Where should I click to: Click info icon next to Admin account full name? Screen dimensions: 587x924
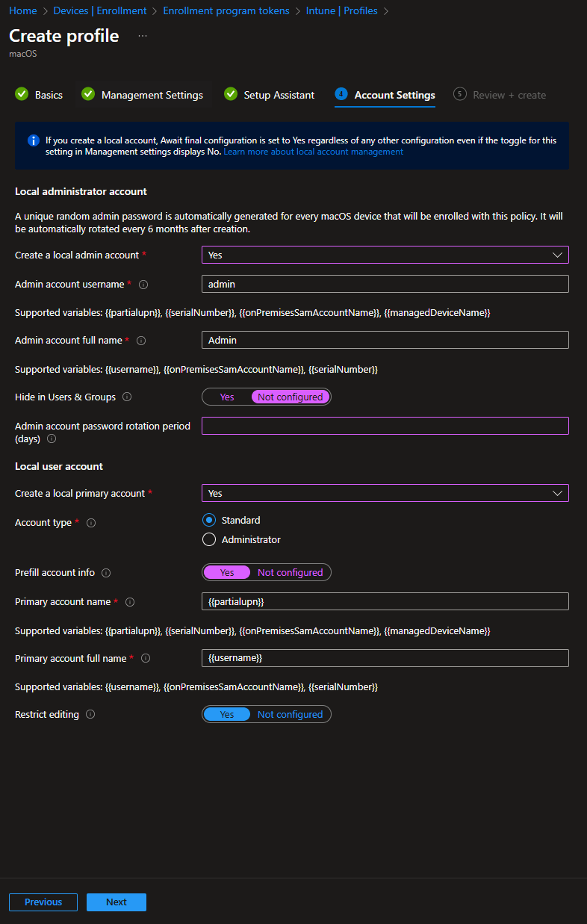tap(141, 341)
